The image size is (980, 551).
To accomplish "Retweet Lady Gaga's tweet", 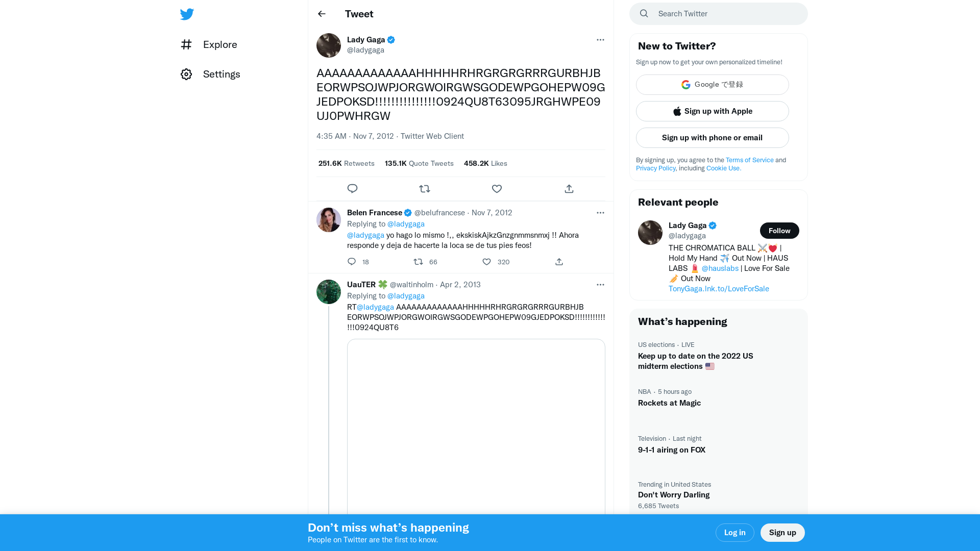I will pos(425,188).
